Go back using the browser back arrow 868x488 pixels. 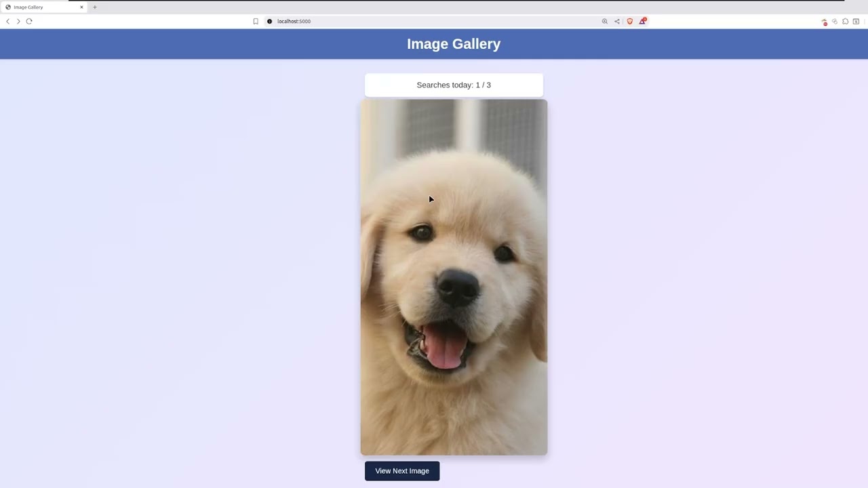(7, 21)
